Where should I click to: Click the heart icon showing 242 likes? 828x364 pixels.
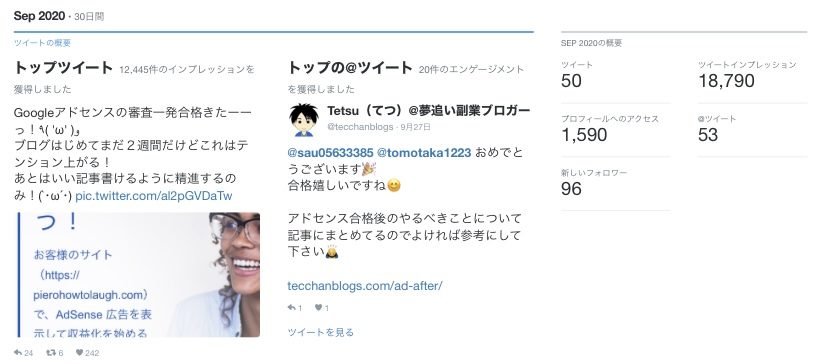(79, 352)
